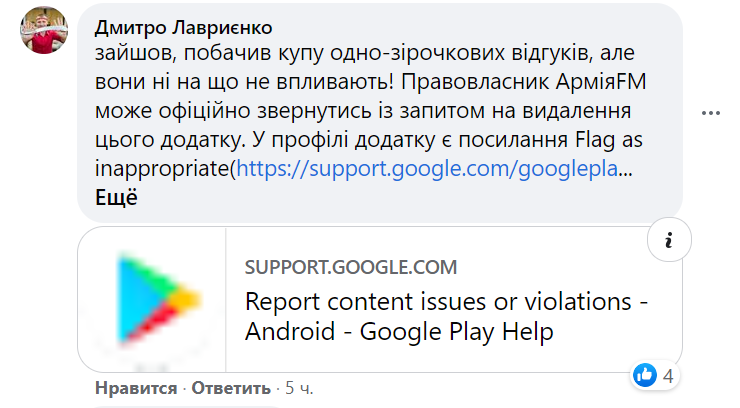Click the ellipsis after the truncated URL

pyautogui.click(x=626, y=170)
